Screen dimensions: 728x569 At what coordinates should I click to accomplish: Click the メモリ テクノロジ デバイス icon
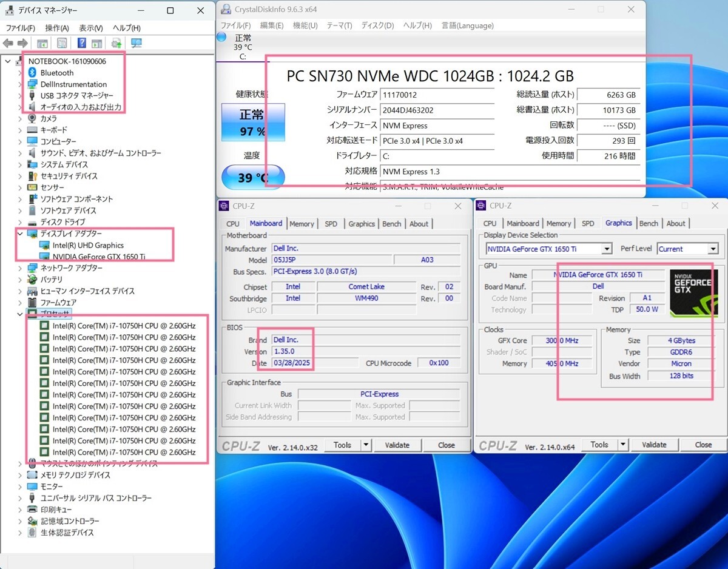[x=32, y=475]
